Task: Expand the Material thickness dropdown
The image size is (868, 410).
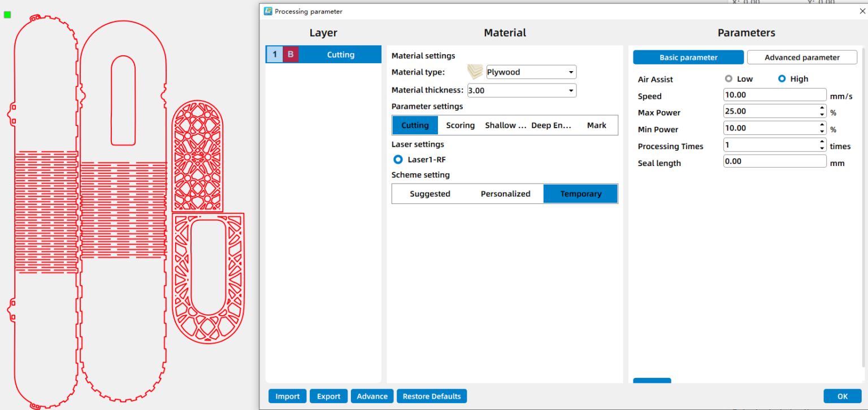Action: point(571,90)
